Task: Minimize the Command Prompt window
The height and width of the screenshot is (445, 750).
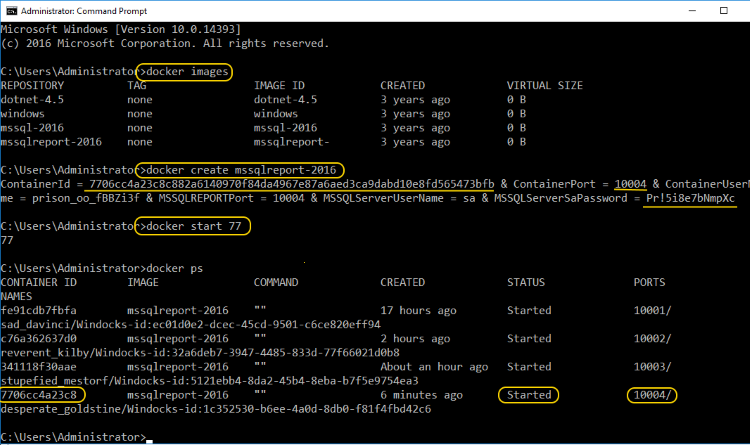Action: [692, 11]
